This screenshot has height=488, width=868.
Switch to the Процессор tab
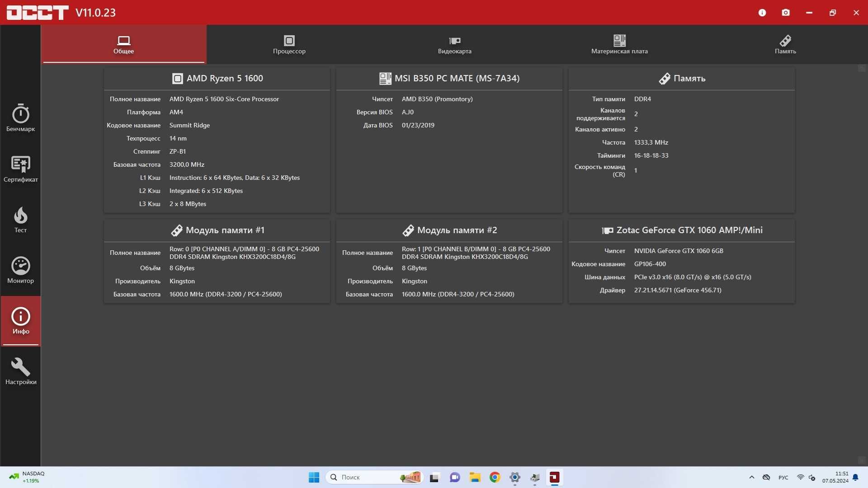[289, 44]
